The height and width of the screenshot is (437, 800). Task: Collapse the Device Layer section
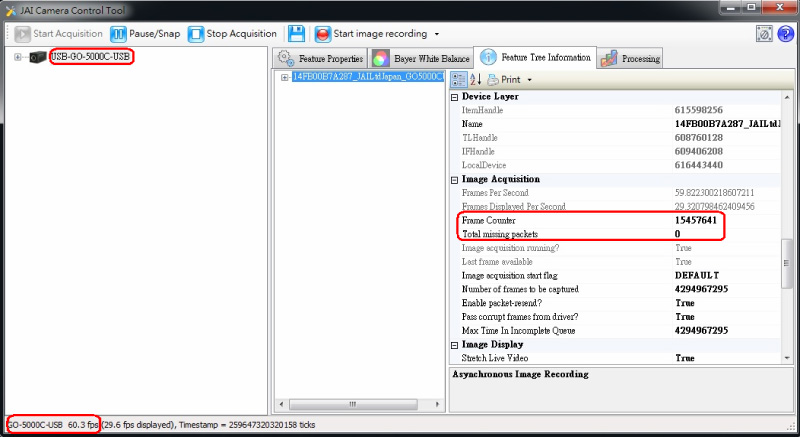(x=455, y=97)
